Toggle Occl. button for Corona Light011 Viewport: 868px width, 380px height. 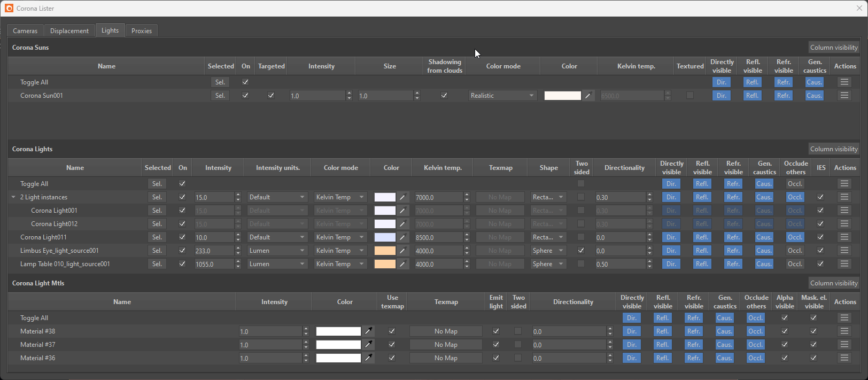795,237
